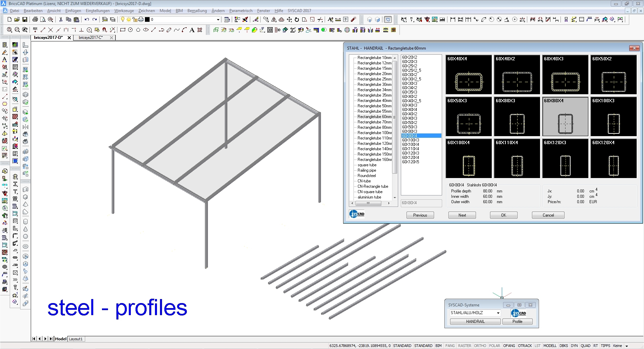This screenshot has height=349, width=644.
Task: Toggle OTRACK in status bar
Action: coord(525,346)
